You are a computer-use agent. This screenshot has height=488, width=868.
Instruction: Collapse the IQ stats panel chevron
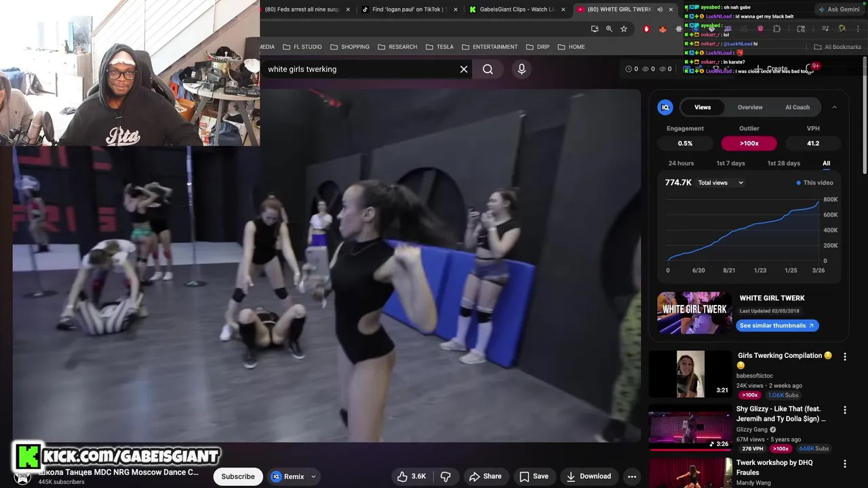point(834,107)
